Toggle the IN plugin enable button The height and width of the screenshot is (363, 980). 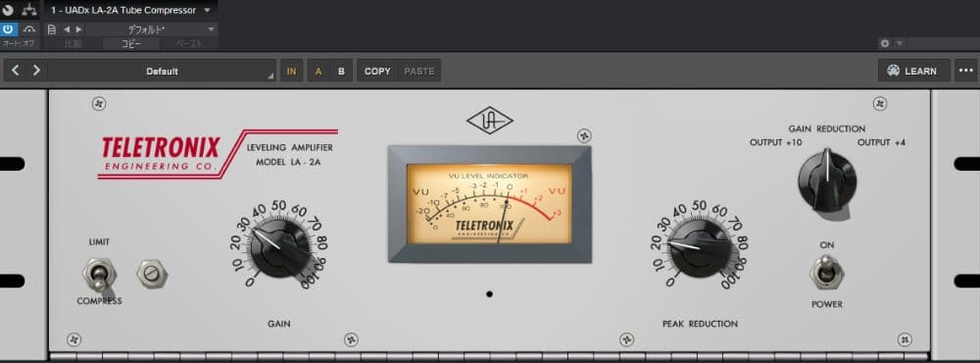pos(291,71)
